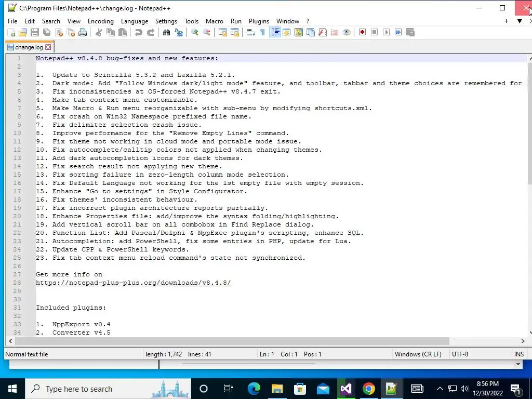Toggle the highlighted Indent Guide button

tap(275, 33)
